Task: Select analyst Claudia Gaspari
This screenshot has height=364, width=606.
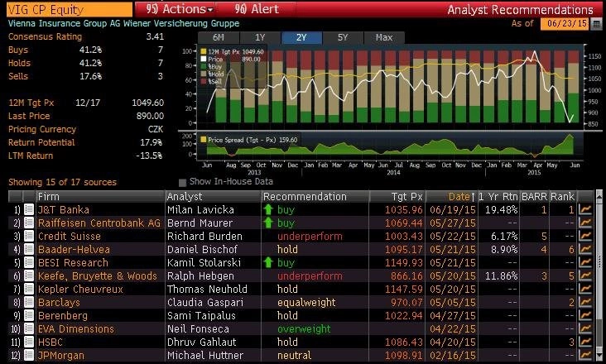Action: [205, 302]
